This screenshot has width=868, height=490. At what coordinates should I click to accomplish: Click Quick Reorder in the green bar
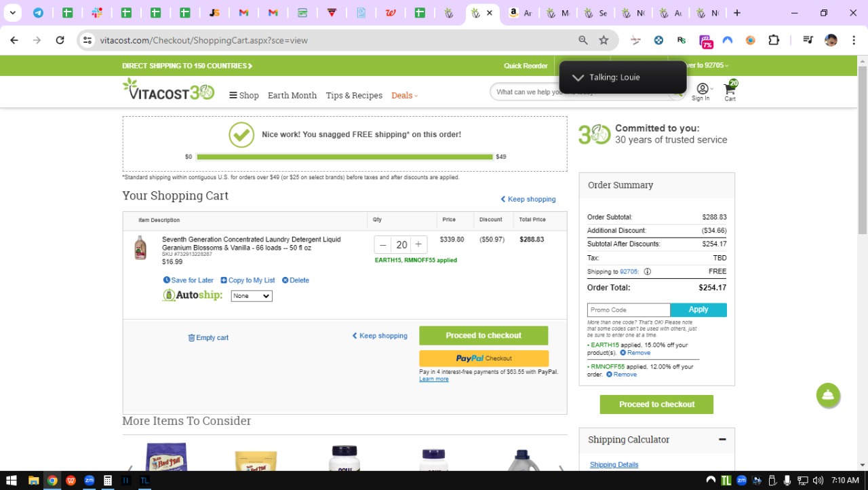pos(526,66)
